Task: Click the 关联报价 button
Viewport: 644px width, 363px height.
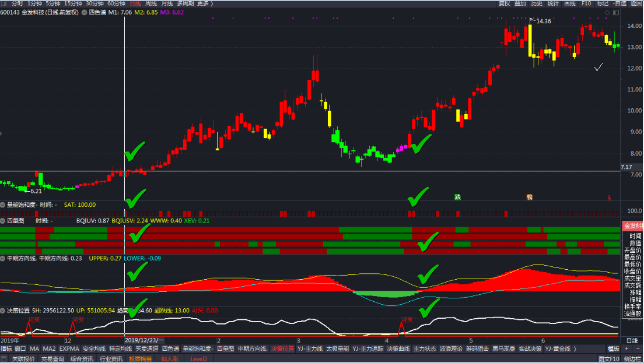Action: [23, 359]
